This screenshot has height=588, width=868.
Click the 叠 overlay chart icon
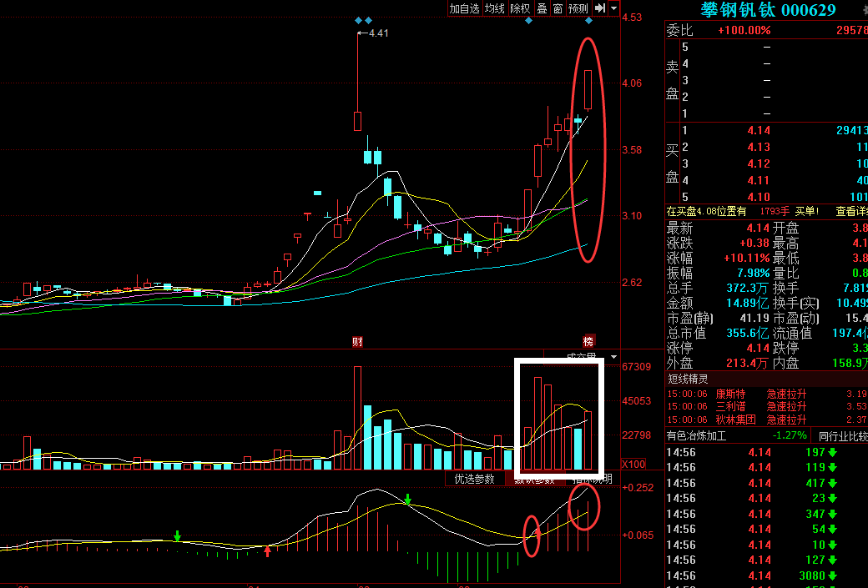click(542, 8)
